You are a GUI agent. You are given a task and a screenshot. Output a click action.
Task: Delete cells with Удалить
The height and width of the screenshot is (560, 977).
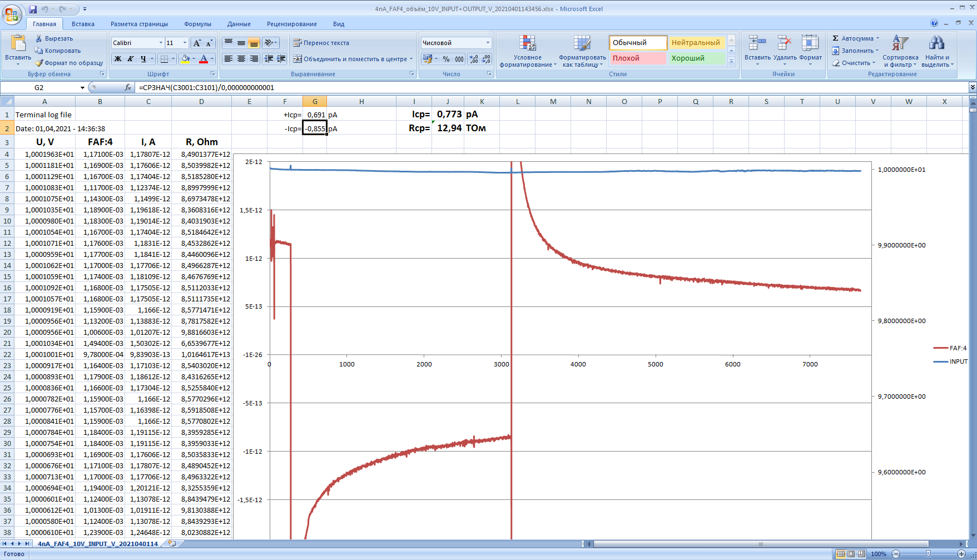tap(785, 49)
